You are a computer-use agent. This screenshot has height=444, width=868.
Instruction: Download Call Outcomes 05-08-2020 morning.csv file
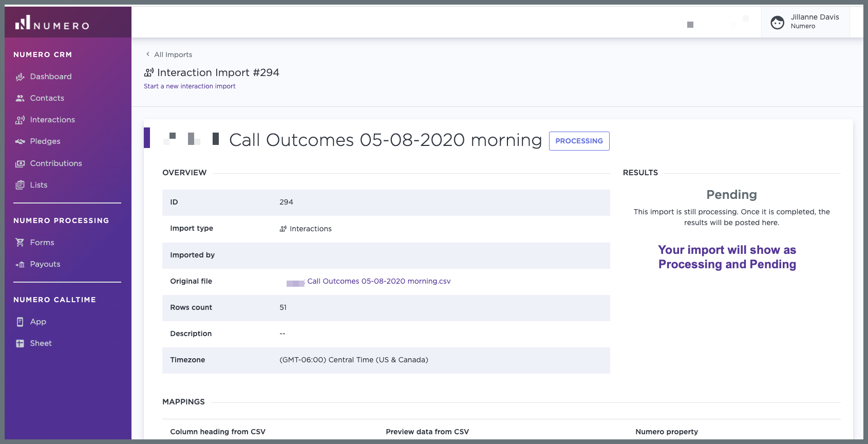379,281
